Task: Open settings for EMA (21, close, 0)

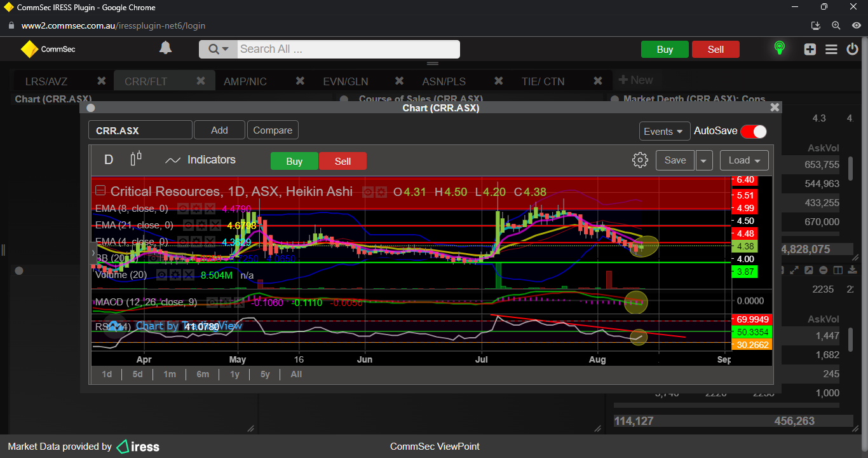Action: click(x=201, y=225)
